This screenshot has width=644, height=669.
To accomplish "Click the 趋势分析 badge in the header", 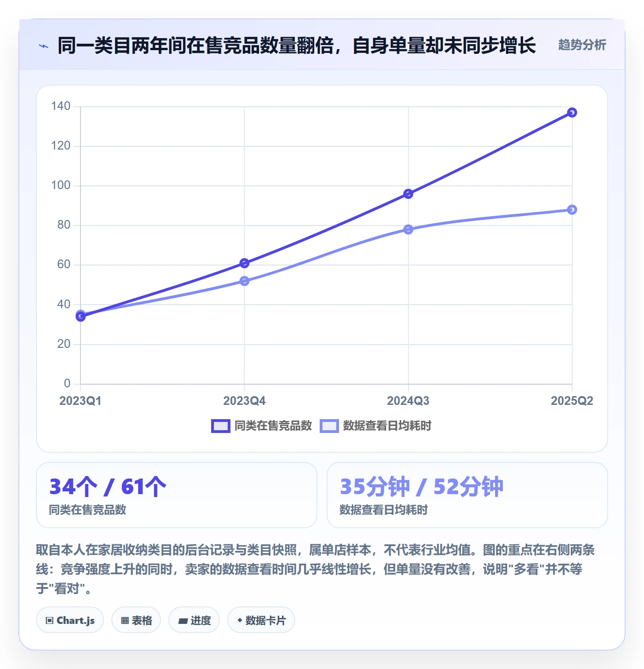I will coord(582,45).
